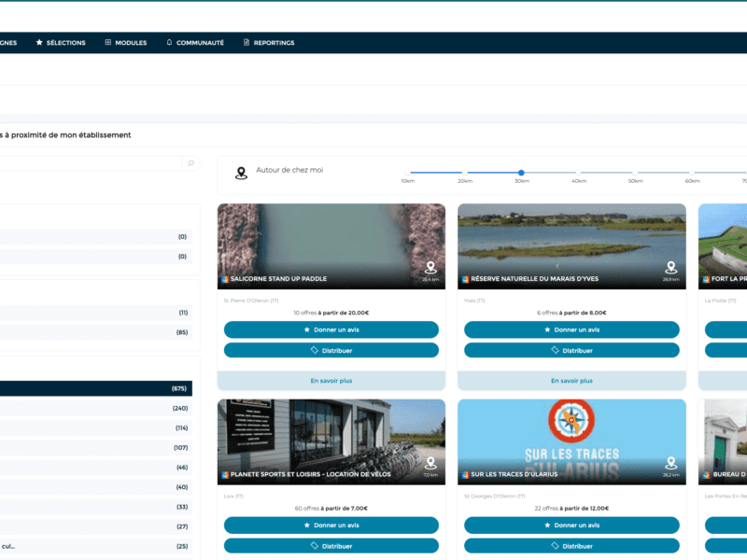En savoir plus on Réserve Naturelle card
The image size is (747, 560).
(571, 381)
